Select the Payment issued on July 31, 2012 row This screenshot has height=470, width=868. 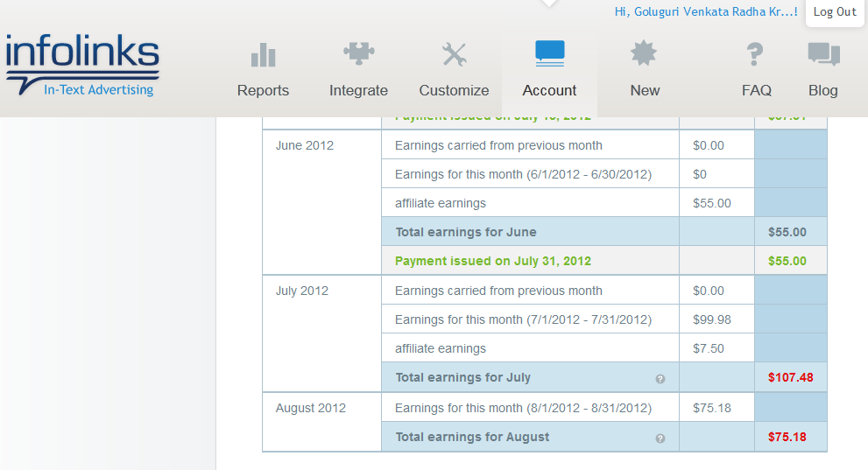coord(604,261)
